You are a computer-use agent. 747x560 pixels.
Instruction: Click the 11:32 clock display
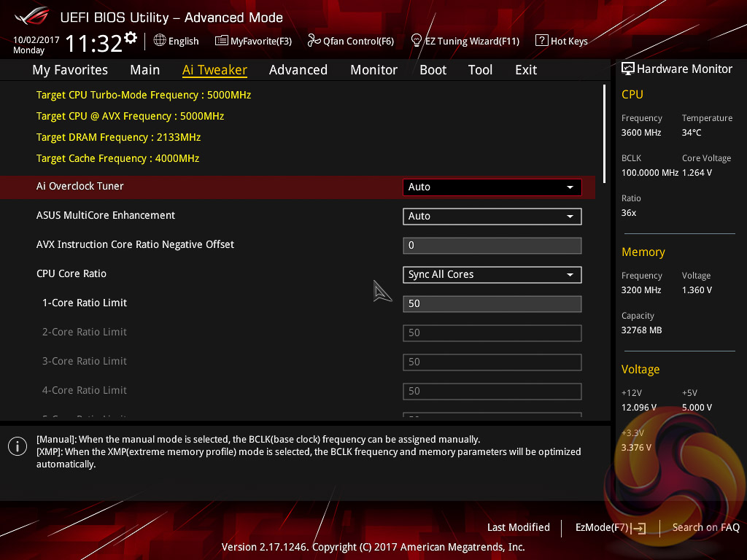(94, 44)
